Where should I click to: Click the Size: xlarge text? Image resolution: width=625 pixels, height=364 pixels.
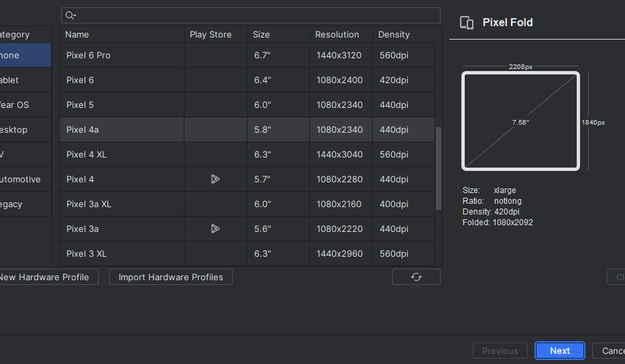489,190
